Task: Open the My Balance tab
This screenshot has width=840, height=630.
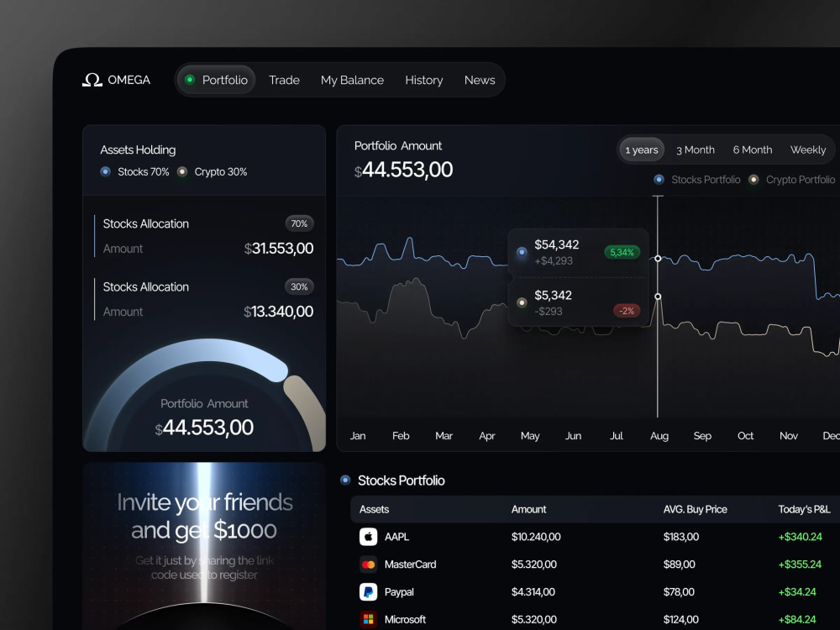Action: click(x=352, y=80)
